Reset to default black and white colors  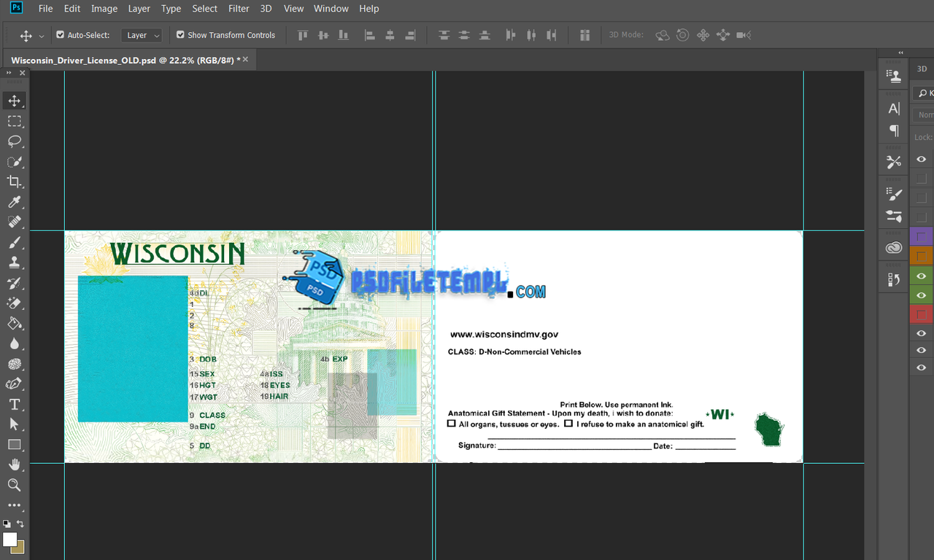pyautogui.click(x=7, y=524)
